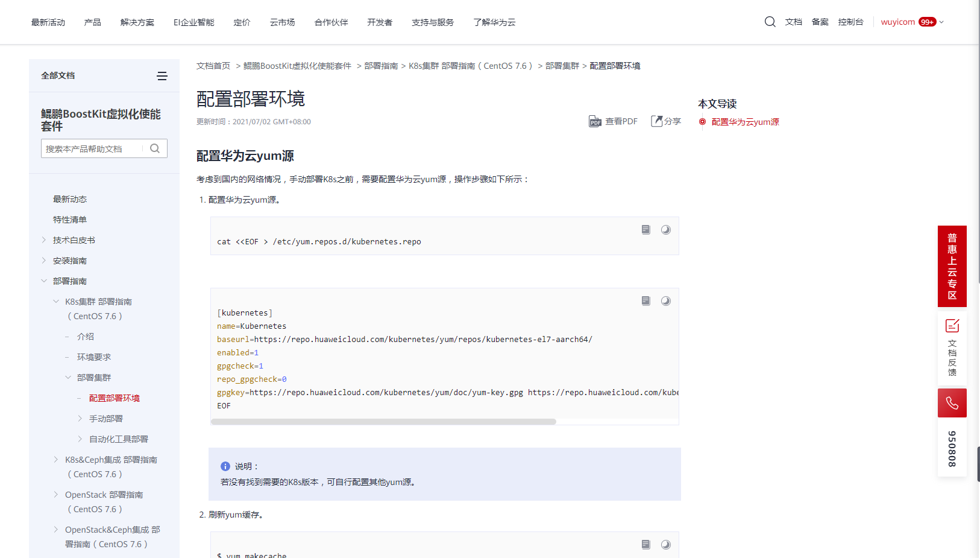Viewport: 980px width, 558px height.
Task: Expand the OpenStack&Ceph集成 部署指南 node
Action: (x=56, y=530)
